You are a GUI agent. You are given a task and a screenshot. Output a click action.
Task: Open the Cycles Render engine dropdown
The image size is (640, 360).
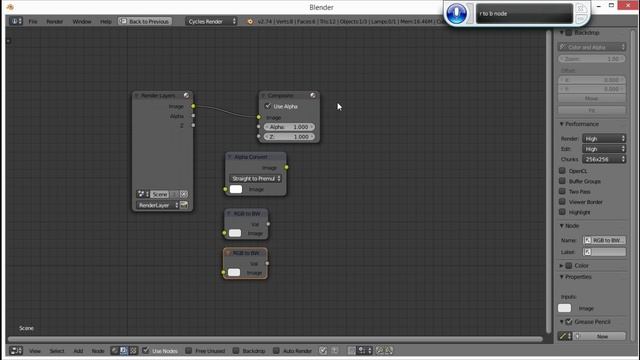211,21
